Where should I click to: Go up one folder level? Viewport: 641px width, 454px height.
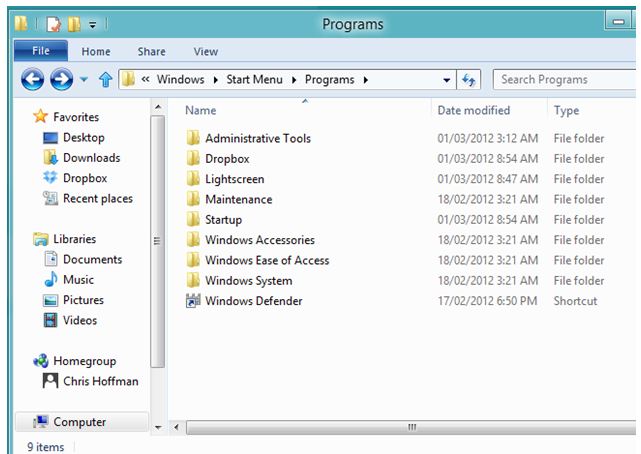pos(105,79)
